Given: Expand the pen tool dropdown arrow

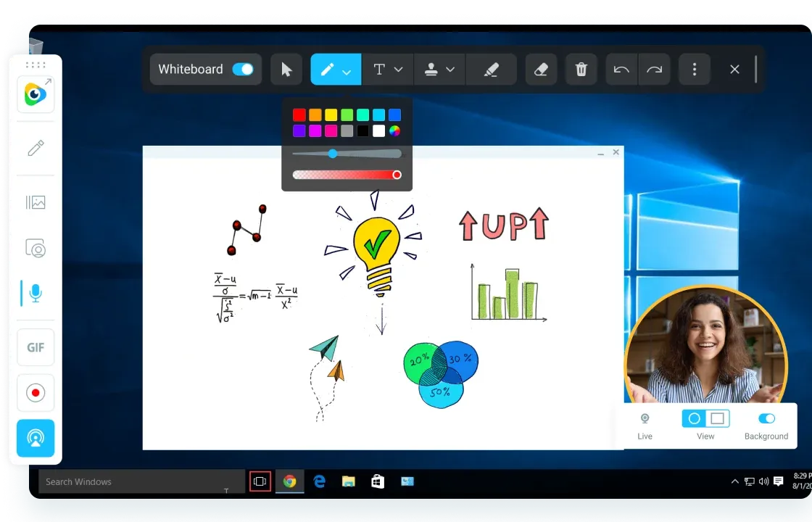Looking at the screenshot, I should 347,71.
